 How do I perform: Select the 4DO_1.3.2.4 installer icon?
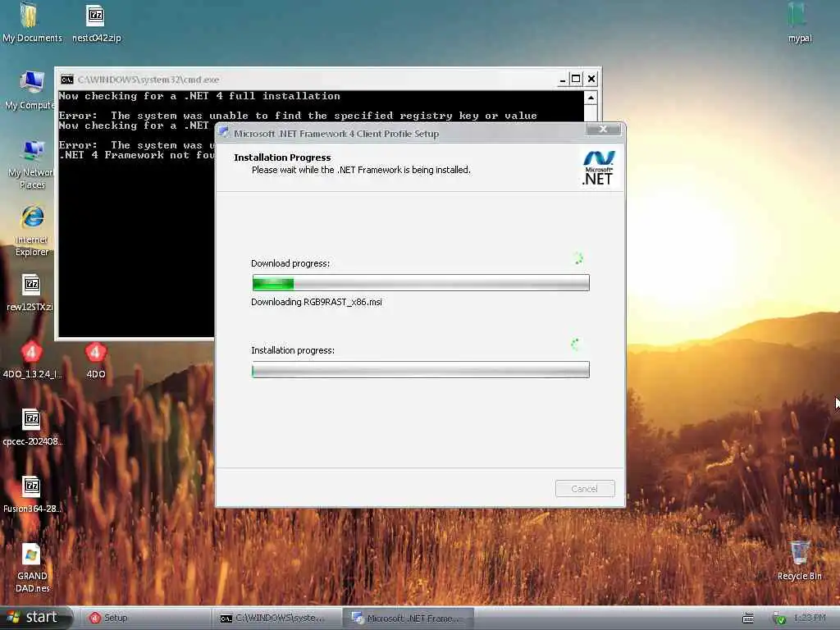[x=32, y=359]
